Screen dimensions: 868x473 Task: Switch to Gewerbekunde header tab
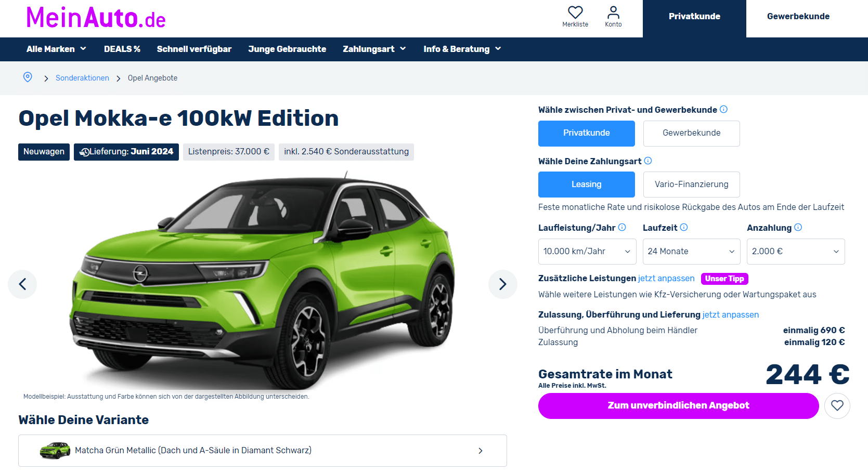(x=798, y=17)
